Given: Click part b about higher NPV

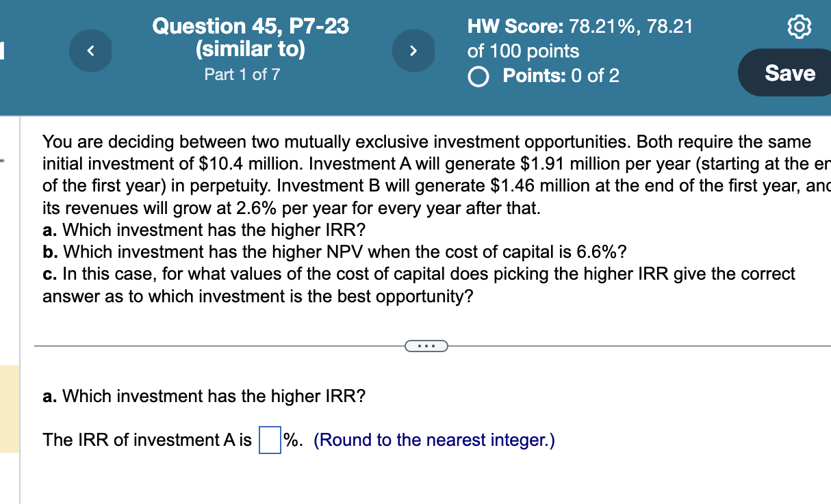Looking at the screenshot, I should point(334,252).
